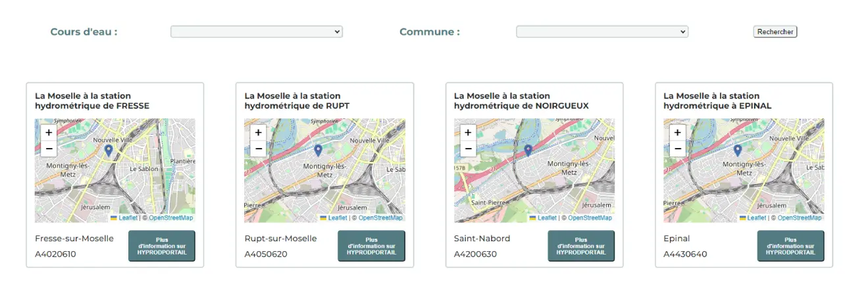The width and height of the screenshot is (868, 290).
Task: Zoom out on the NOIRGUEUX station map
Action: [468, 149]
